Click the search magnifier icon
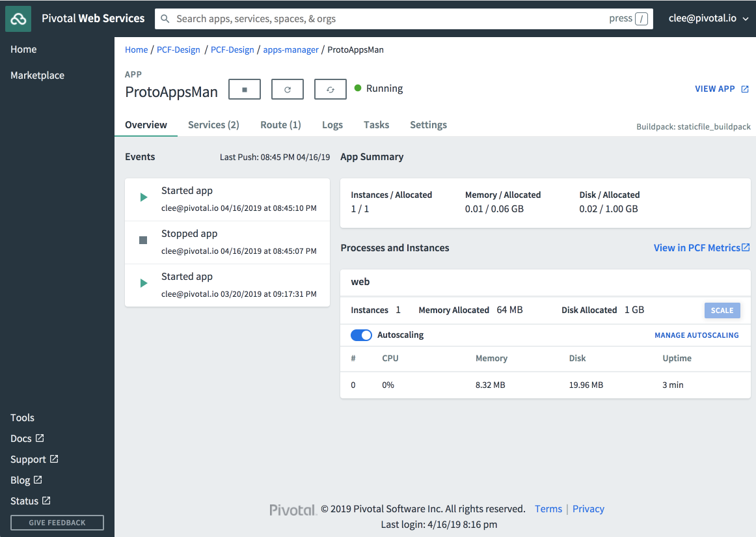 [x=165, y=19]
